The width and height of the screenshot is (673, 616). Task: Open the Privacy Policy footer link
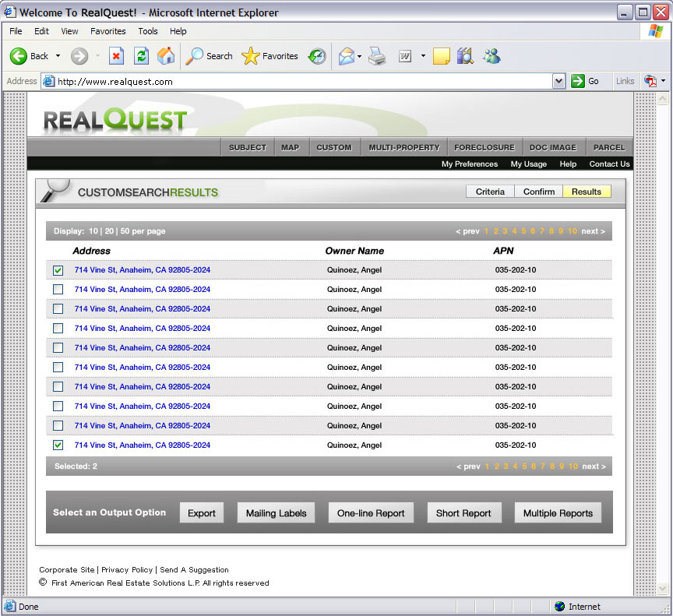coord(127,570)
